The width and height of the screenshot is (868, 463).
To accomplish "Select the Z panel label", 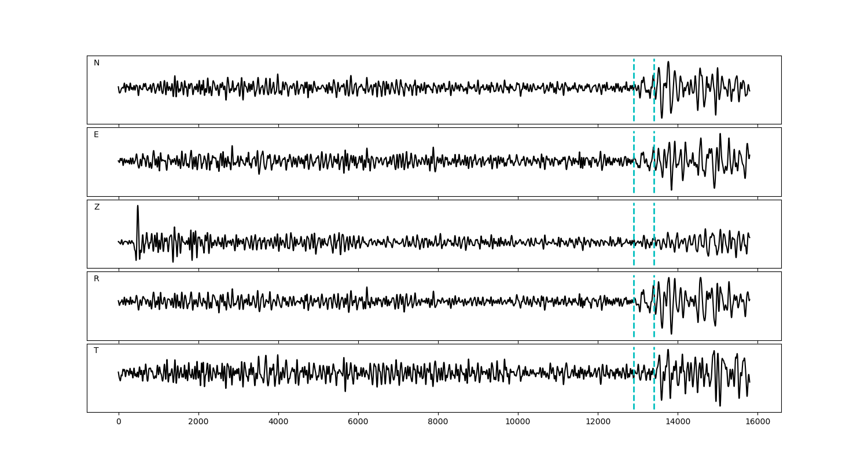I will tap(97, 207).
